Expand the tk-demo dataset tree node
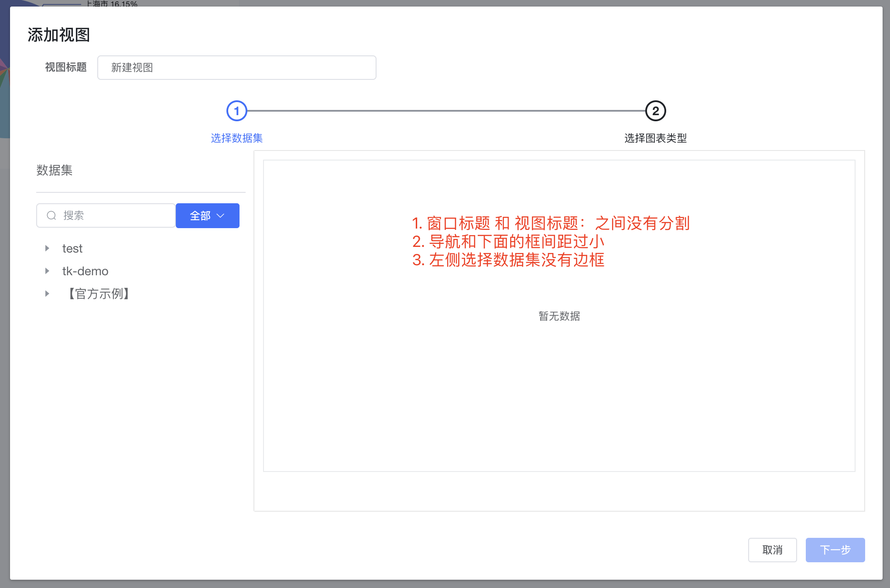This screenshot has height=588, width=890. coord(48,271)
